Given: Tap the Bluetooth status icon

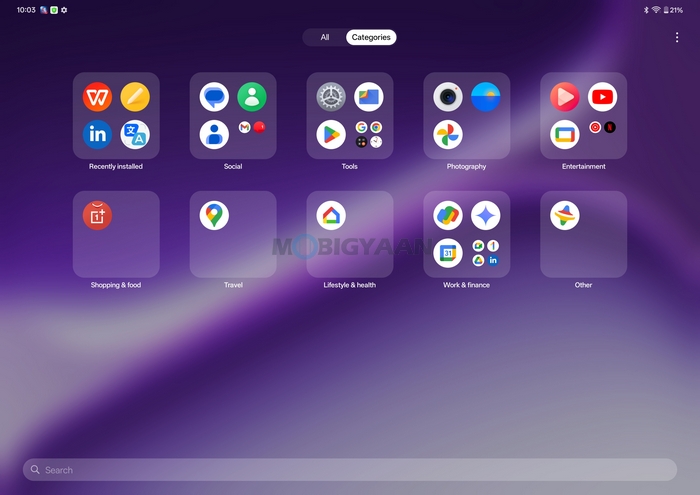Looking at the screenshot, I should [646, 10].
